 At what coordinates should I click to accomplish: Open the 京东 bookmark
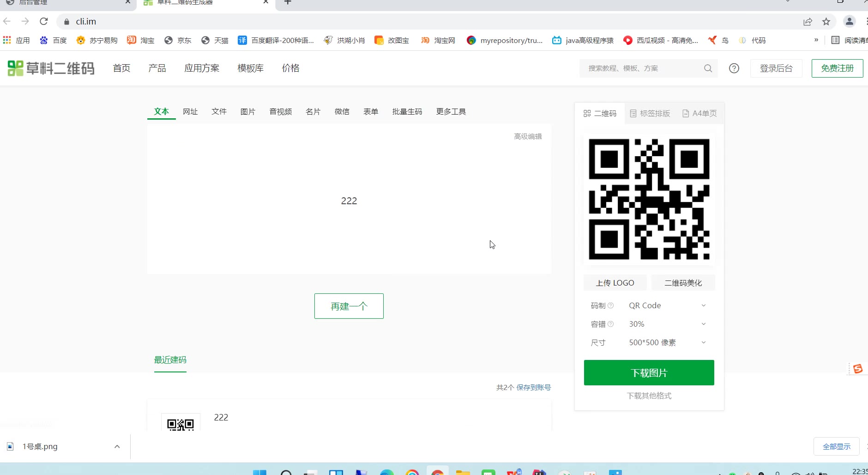pyautogui.click(x=178, y=40)
